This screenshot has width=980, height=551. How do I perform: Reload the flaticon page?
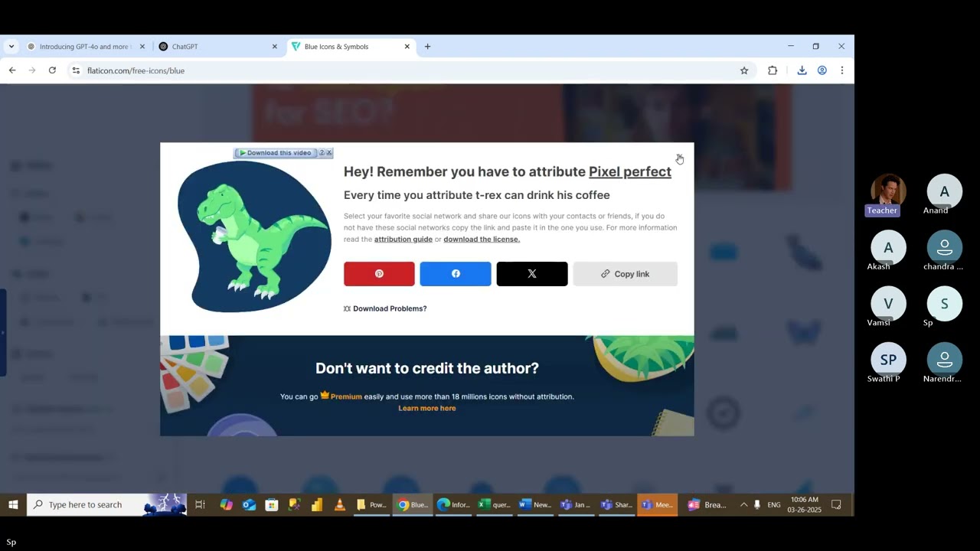(x=52, y=70)
